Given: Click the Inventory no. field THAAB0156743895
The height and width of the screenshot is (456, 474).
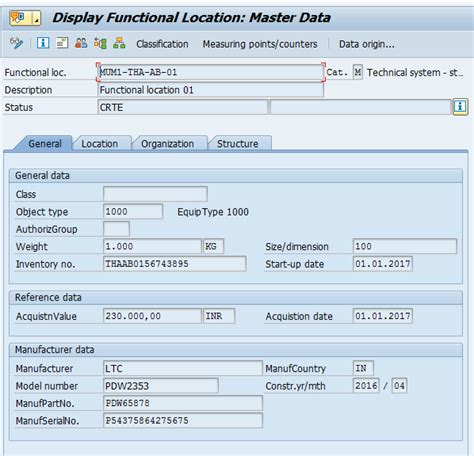Looking at the screenshot, I should click(175, 264).
